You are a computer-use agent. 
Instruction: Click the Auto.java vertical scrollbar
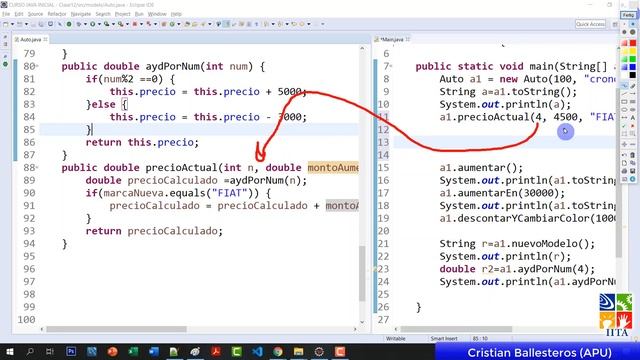click(362, 273)
